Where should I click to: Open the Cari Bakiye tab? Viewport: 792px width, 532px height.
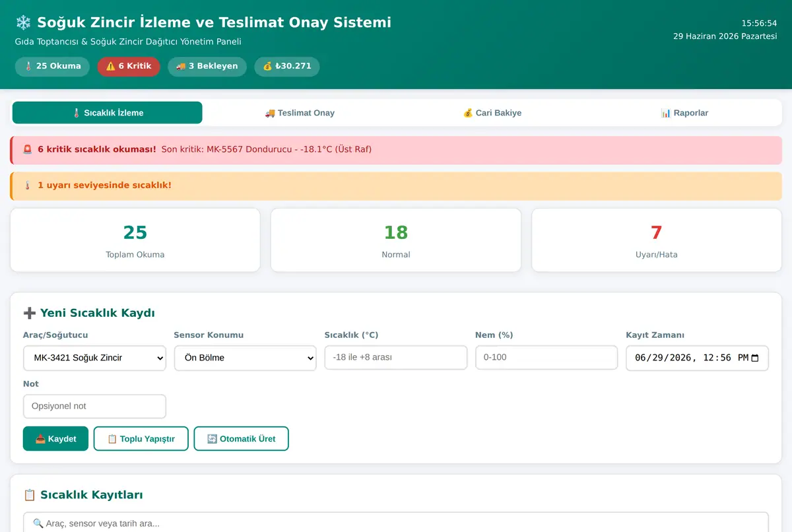click(x=492, y=113)
